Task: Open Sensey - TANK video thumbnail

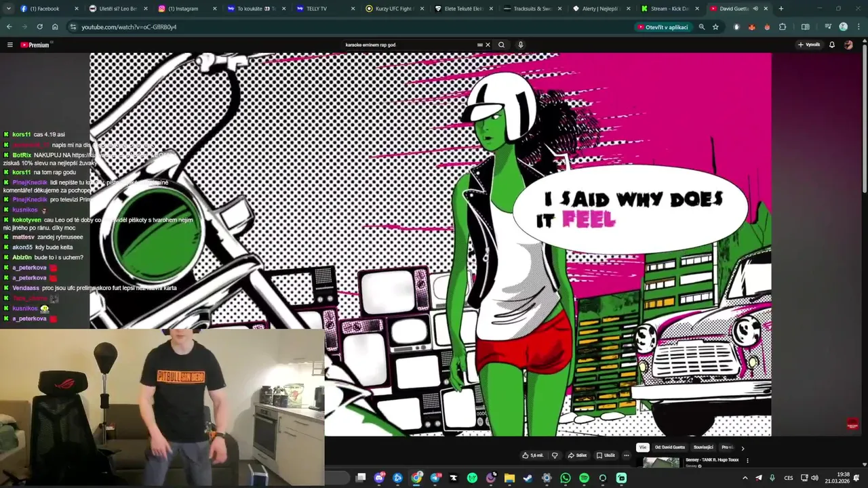Action: point(661,463)
